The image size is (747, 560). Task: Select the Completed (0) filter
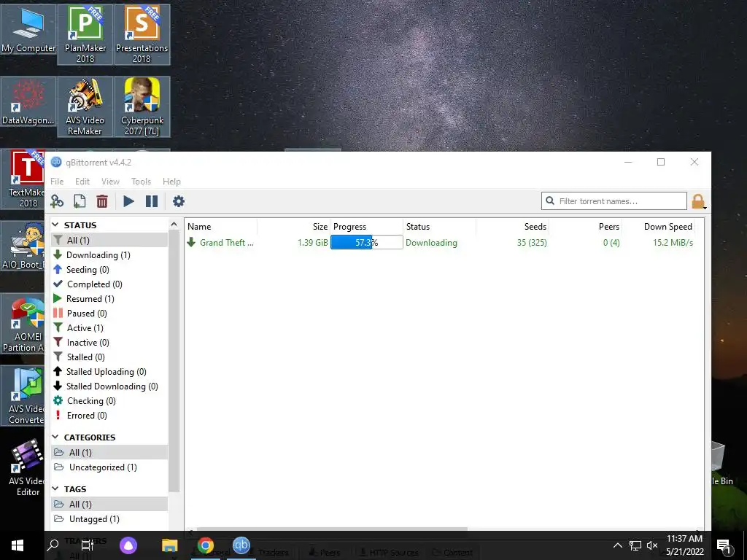(x=109, y=284)
